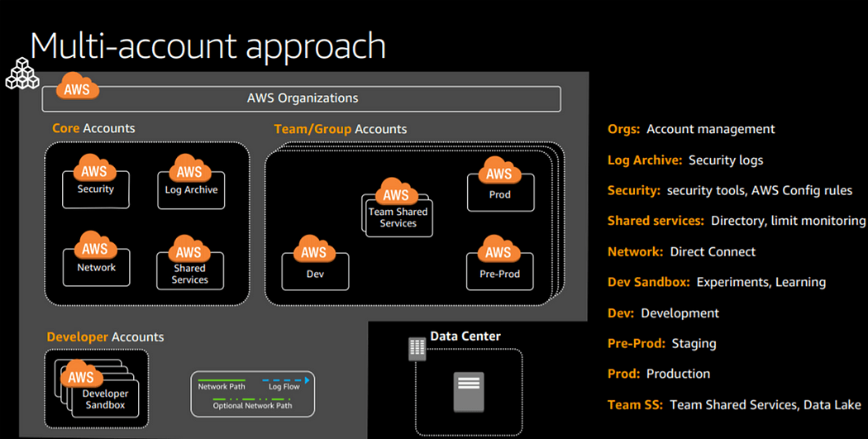Viewport: 868px width, 439px height.
Task: Click the Developer Accounts heading
Action: pyautogui.click(x=105, y=336)
